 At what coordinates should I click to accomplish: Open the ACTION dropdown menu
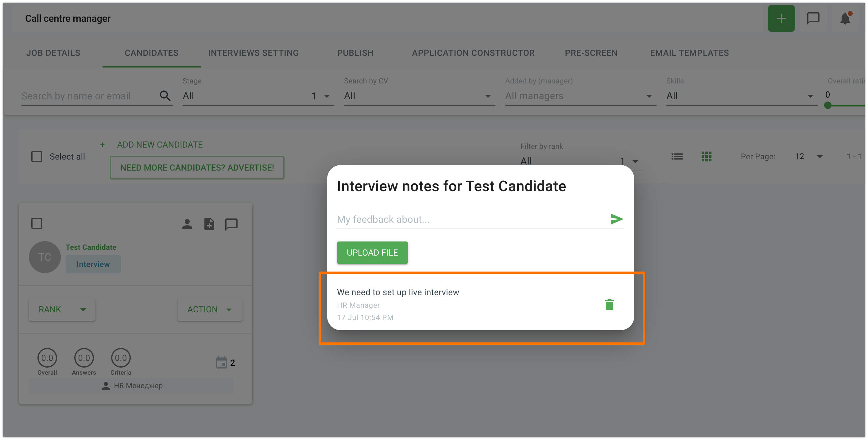click(x=210, y=309)
